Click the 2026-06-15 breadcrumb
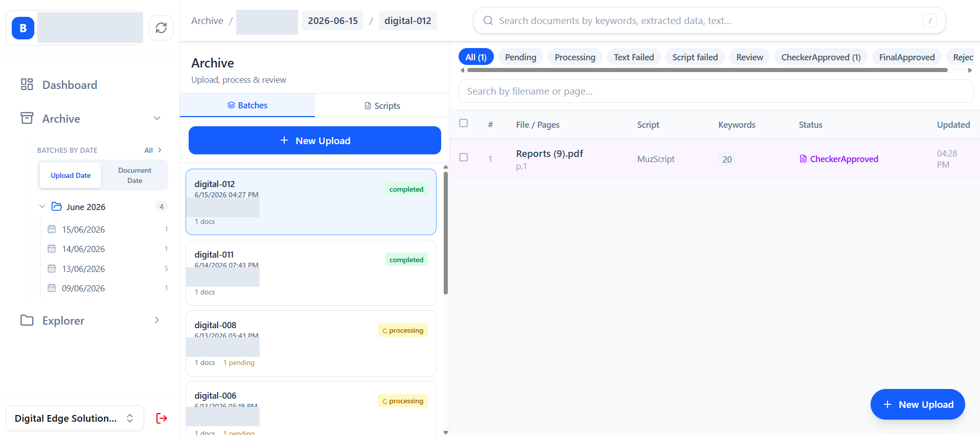 (x=333, y=20)
